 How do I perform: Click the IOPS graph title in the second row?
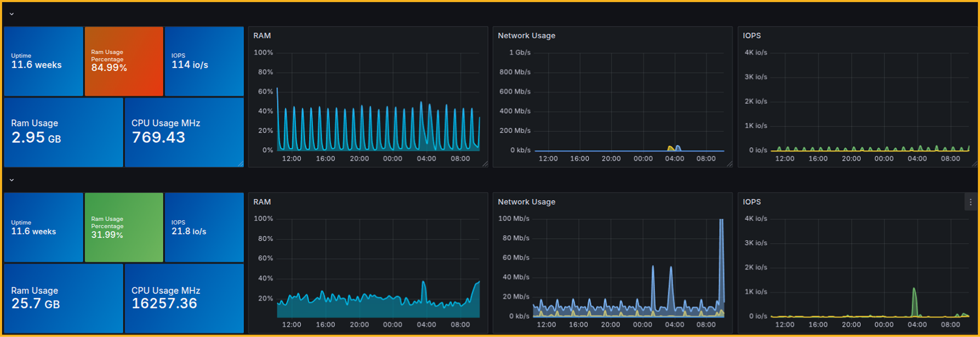[751, 202]
